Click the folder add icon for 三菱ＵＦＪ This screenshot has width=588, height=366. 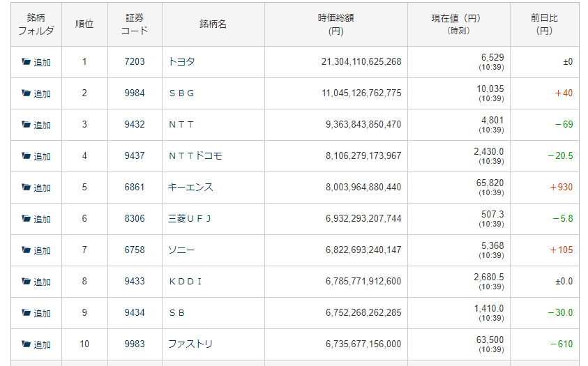[x=27, y=219]
